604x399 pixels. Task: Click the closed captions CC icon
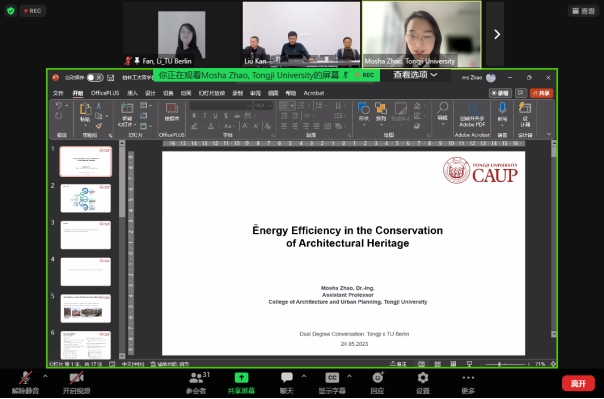pos(332,378)
